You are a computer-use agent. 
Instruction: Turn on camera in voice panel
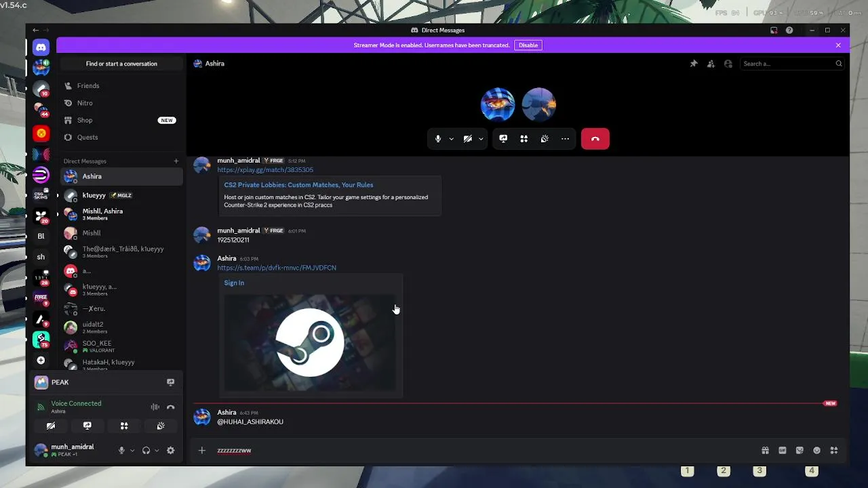tap(51, 426)
